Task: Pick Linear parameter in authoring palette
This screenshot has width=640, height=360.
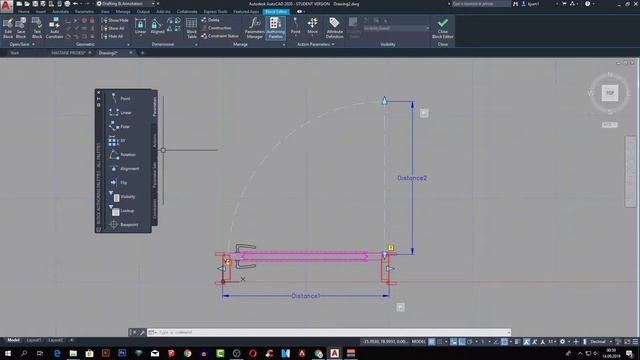Action: coord(120,112)
